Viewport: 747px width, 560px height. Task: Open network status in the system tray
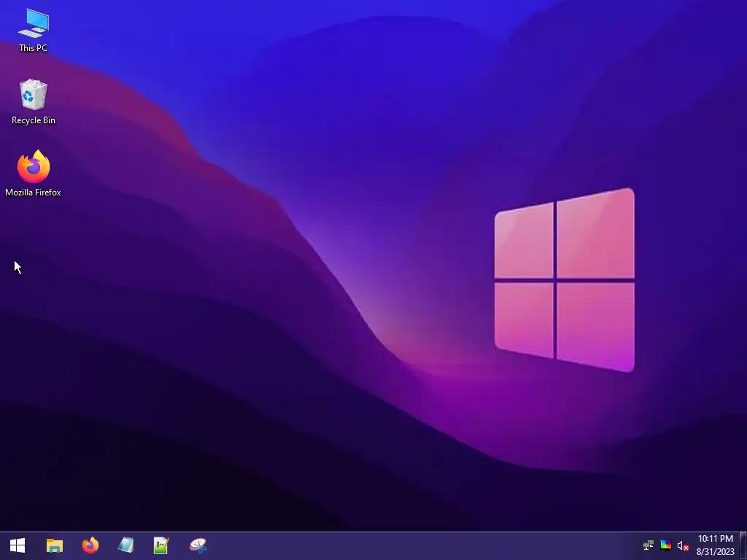click(x=648, y=545)
